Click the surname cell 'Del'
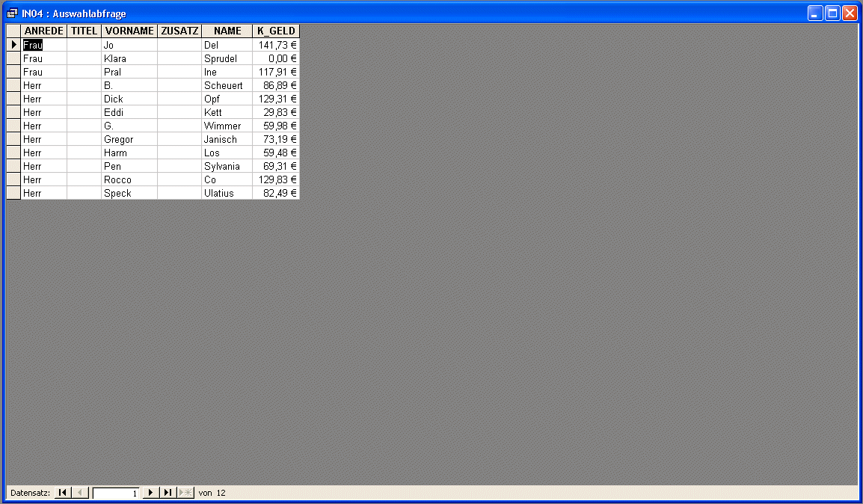 click(227, 45)
